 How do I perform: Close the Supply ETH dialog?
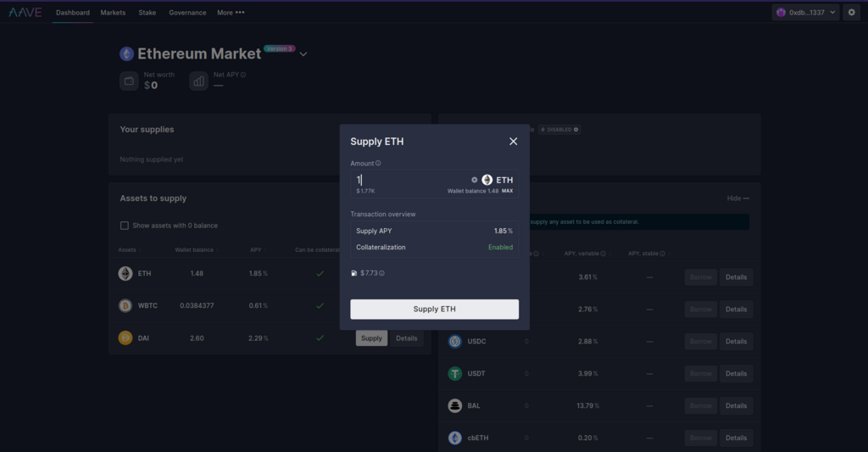(x=513, y=142)
